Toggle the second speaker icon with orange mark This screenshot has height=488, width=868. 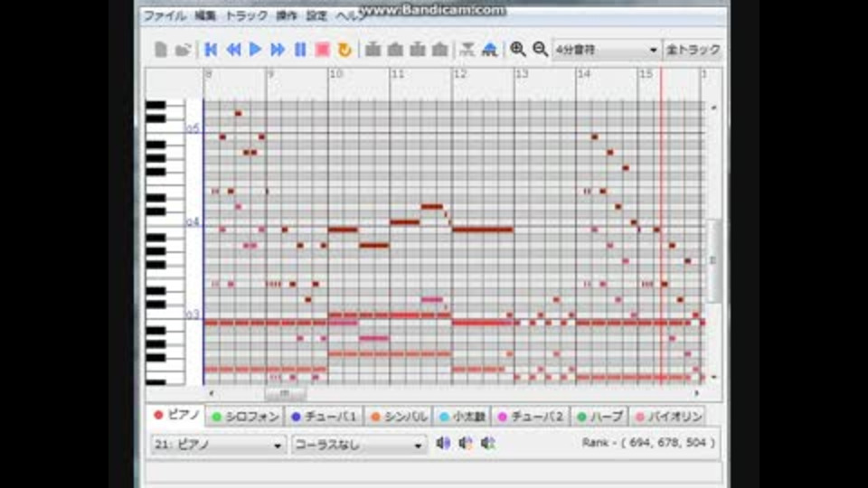[x=465, y=443]
